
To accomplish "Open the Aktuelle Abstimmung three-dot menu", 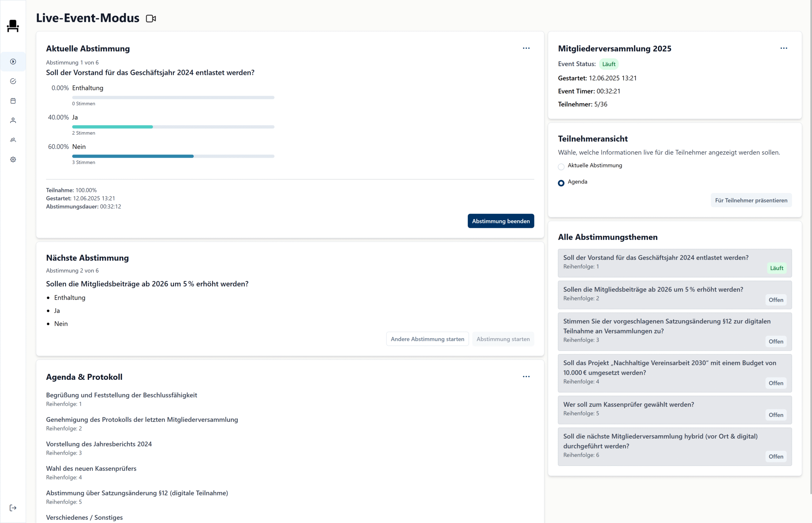I will pos(526,48).
